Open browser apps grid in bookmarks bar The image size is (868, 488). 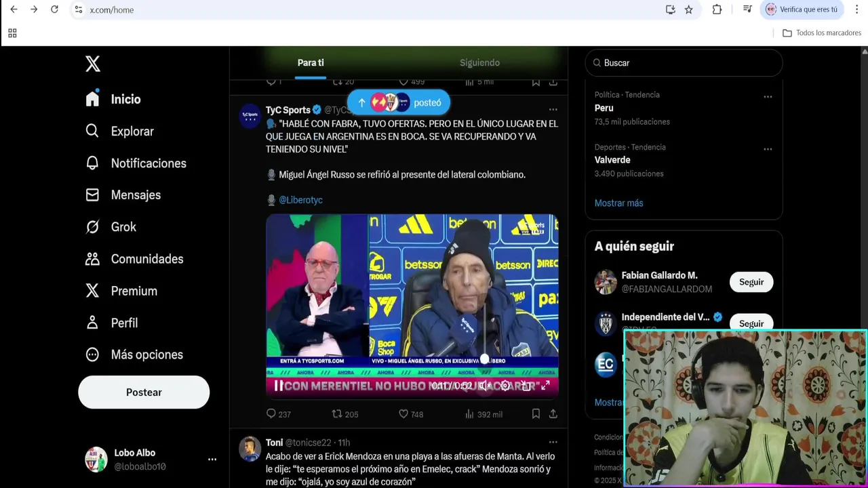[x=12, y=33]
